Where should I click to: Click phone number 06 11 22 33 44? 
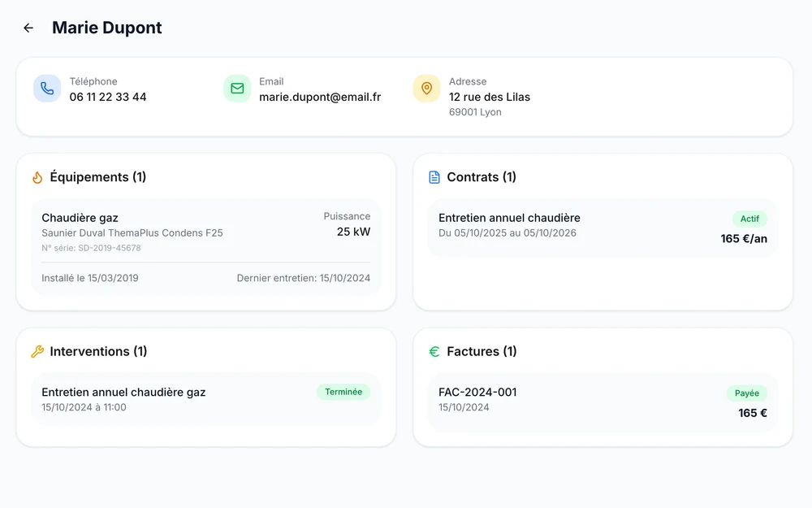[x=108, y=97]
